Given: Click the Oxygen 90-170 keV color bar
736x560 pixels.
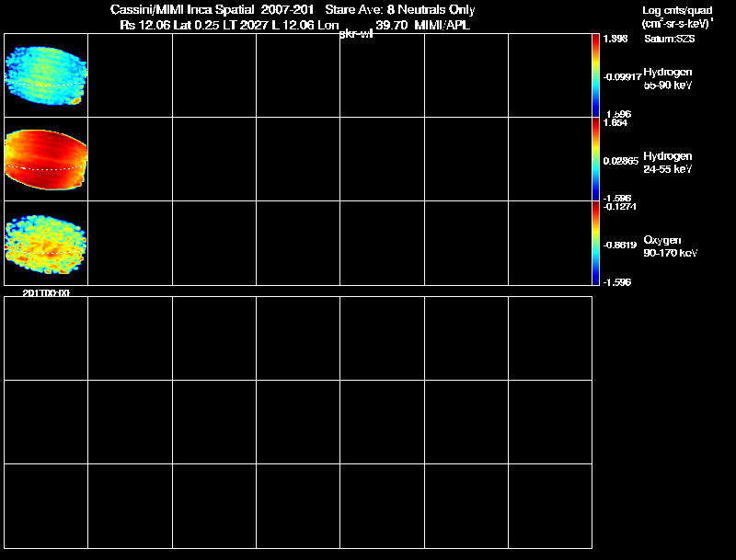Looking at the screenshot, I should (595, 244).
